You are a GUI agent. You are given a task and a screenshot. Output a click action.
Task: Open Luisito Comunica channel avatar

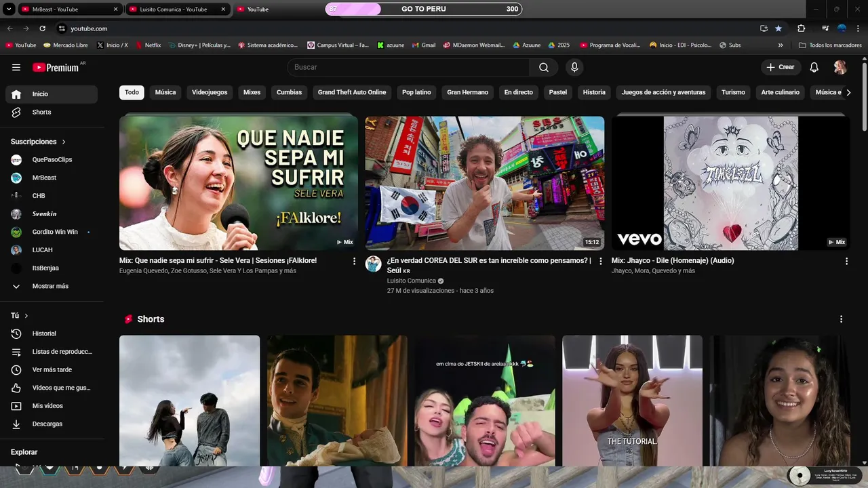[x=373, y=264]
